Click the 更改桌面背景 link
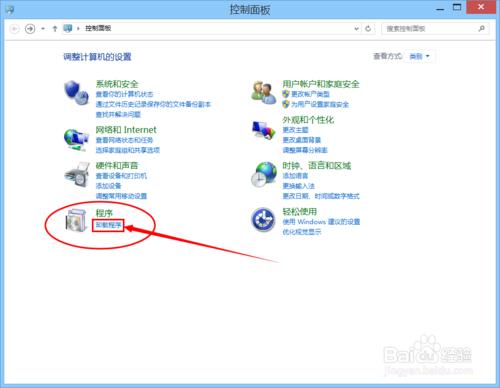 point(302,140)
